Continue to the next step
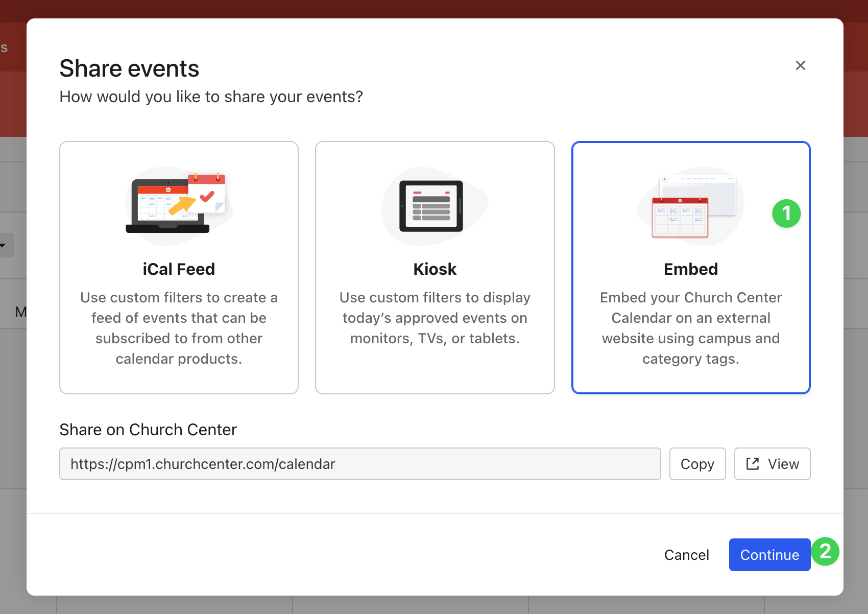 [x=769, y=555]
